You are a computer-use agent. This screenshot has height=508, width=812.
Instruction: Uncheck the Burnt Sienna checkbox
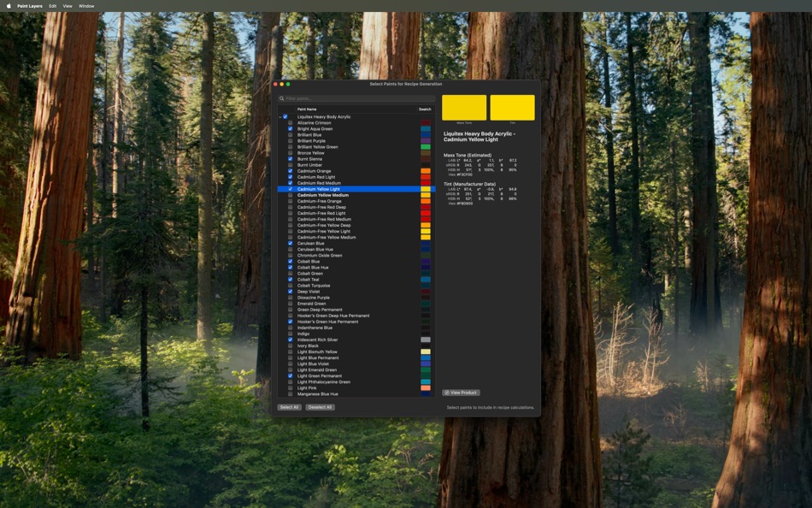290,159
